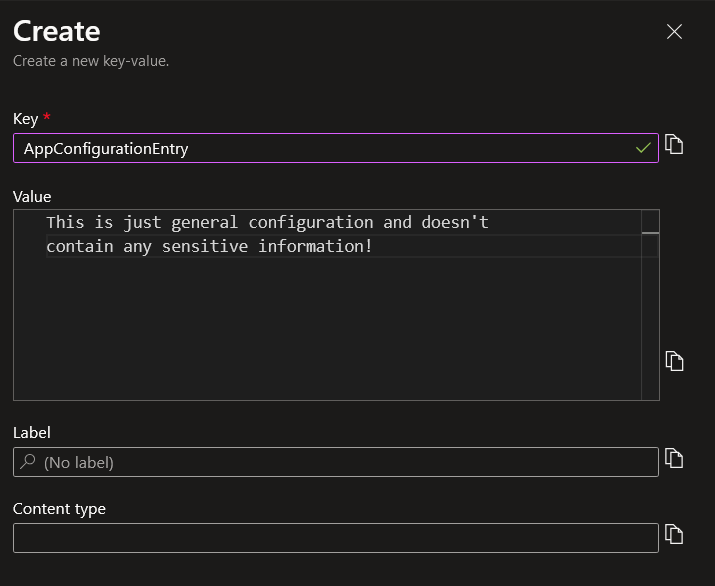This screenshot has width=715, height=586.
Task: Open the Label combo box showing (No label)
Action: [336, 462]
